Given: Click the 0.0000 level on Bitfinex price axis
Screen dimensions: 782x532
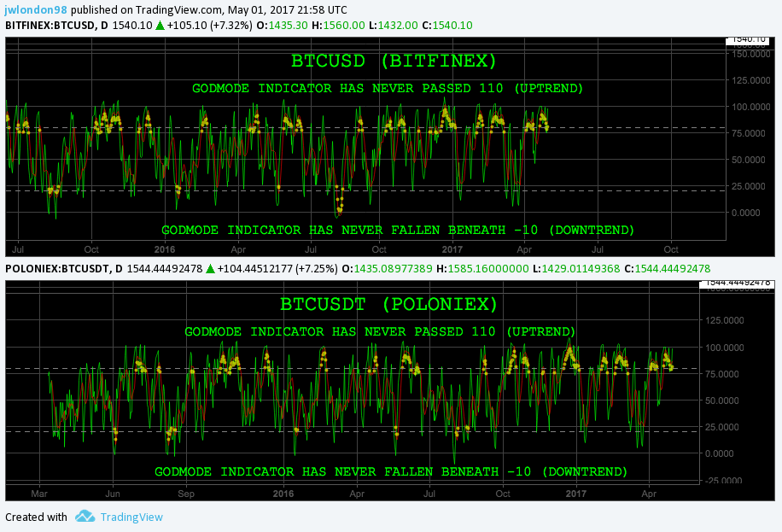Looking at the screenshot, I should [746, 213].
